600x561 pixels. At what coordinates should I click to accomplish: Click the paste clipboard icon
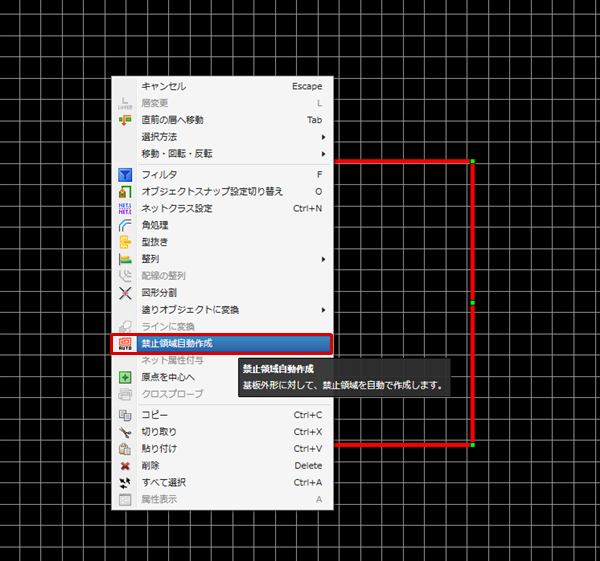pyautogui.click(x=125, y=449)
